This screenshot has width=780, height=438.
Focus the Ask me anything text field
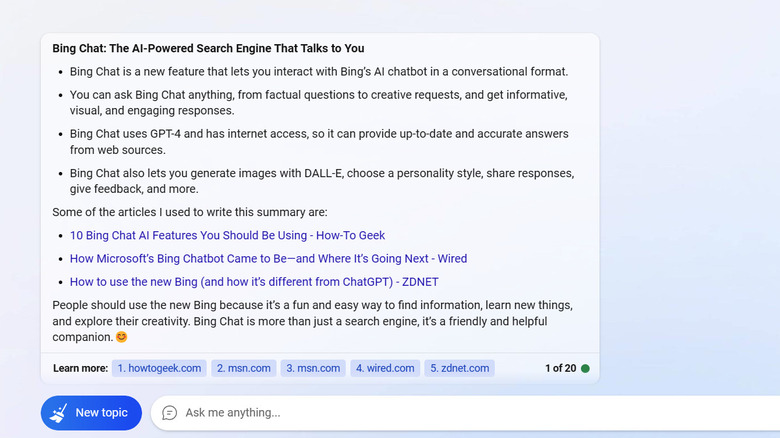pyautogui.click(x=450, y=413)
